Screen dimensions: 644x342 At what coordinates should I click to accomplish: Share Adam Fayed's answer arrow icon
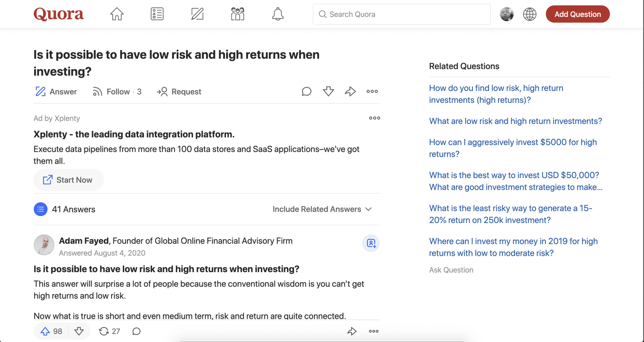[352, 331]
